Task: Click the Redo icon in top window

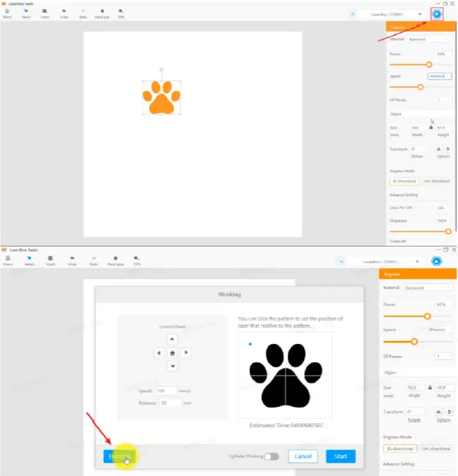Action: tap(83, 11)
